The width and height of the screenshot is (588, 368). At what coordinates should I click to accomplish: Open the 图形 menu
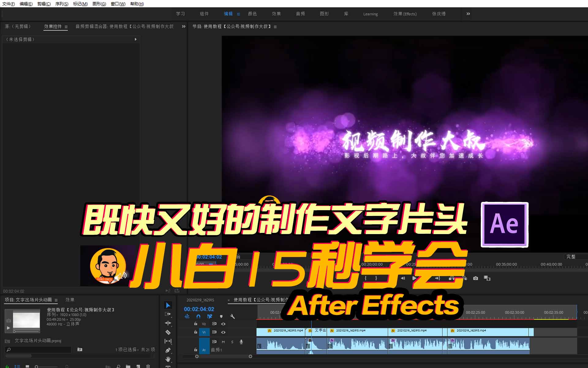coord(99,4)
